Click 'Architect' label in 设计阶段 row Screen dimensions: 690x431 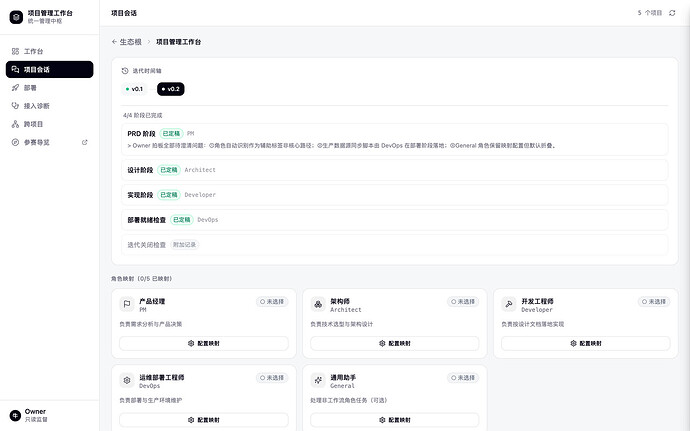200,170
